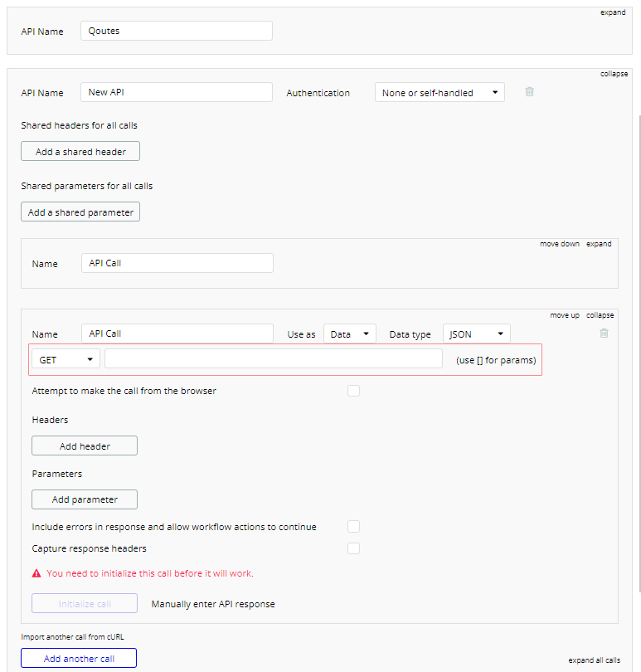The width and height of the screenshot is (641, 672).
Task: Collapse the New API section
Action: [614, 74]
